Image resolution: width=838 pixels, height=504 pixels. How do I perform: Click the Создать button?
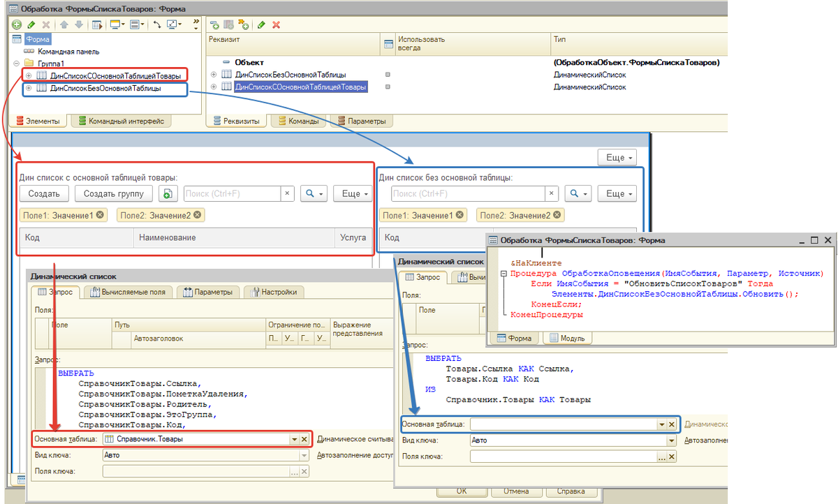[44, 193]
